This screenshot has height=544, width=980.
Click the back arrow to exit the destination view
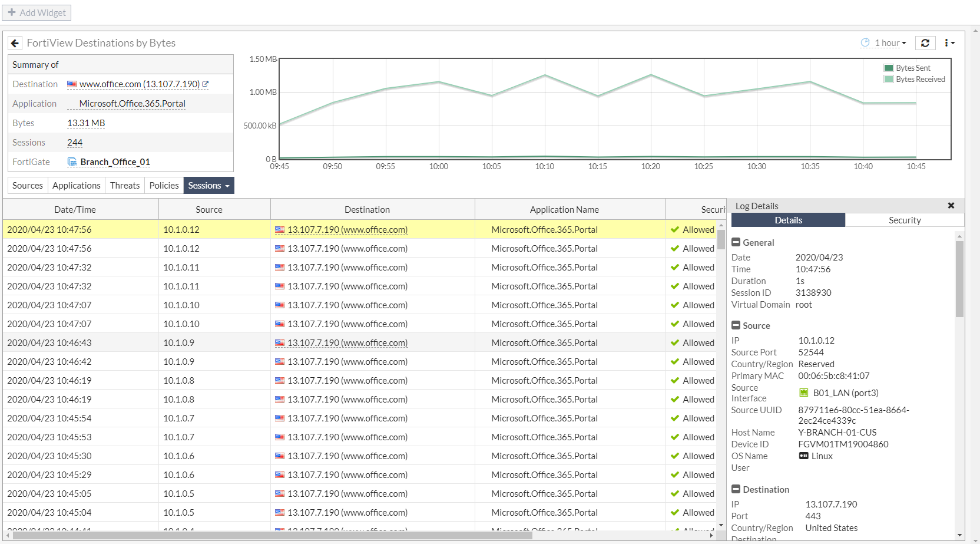15,42
